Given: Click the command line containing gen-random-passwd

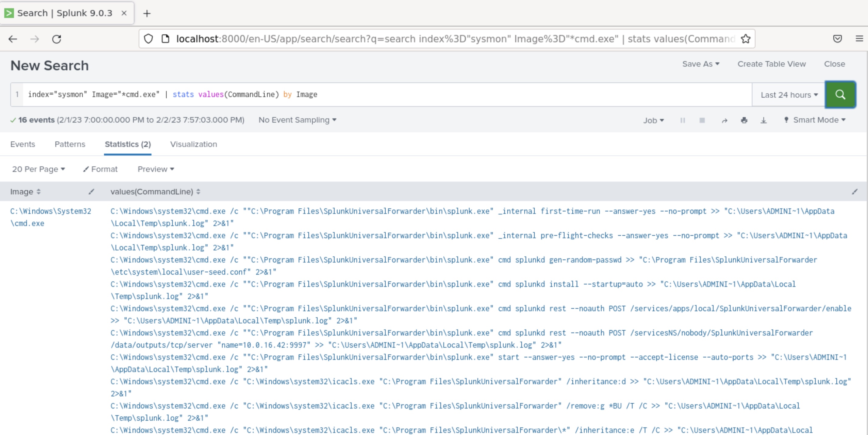Looking at the screenshot, I should coord(464,266).
